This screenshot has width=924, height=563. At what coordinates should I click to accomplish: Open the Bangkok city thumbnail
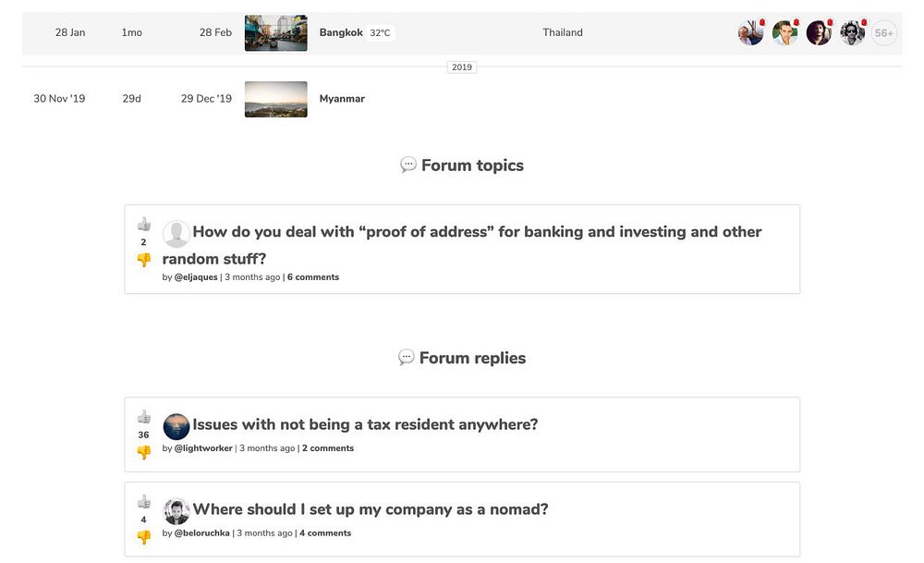[x=275, y=33]
